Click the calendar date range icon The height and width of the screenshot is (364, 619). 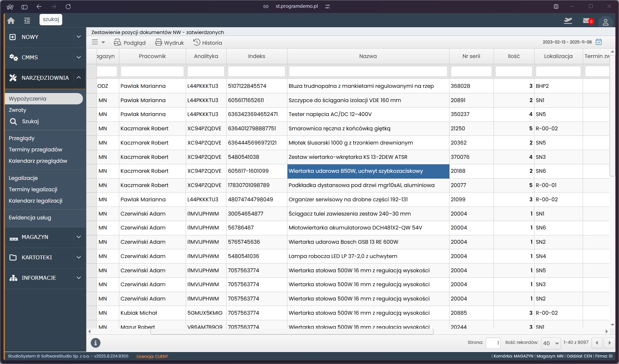point(599,42)
